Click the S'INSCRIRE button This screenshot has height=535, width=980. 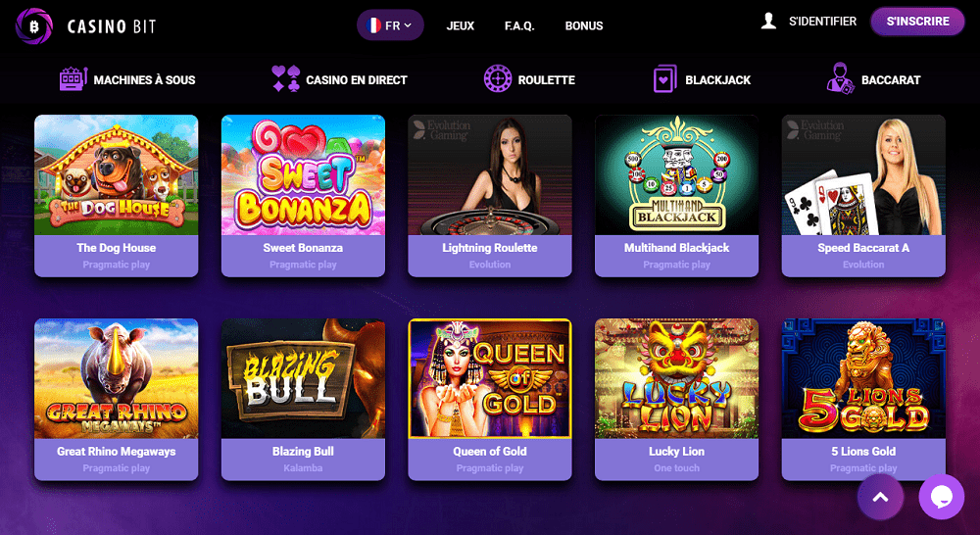coord(917,22)
